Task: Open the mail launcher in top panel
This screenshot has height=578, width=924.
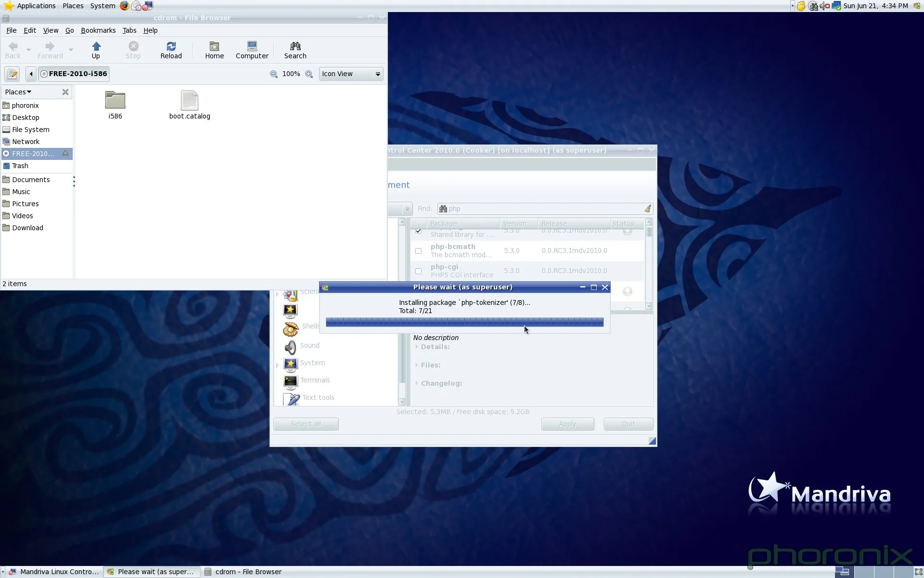Action: tap(136, 6)
